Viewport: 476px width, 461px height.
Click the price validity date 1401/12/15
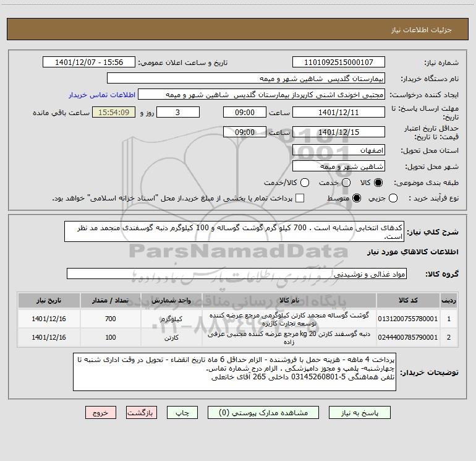coord(339,132)
